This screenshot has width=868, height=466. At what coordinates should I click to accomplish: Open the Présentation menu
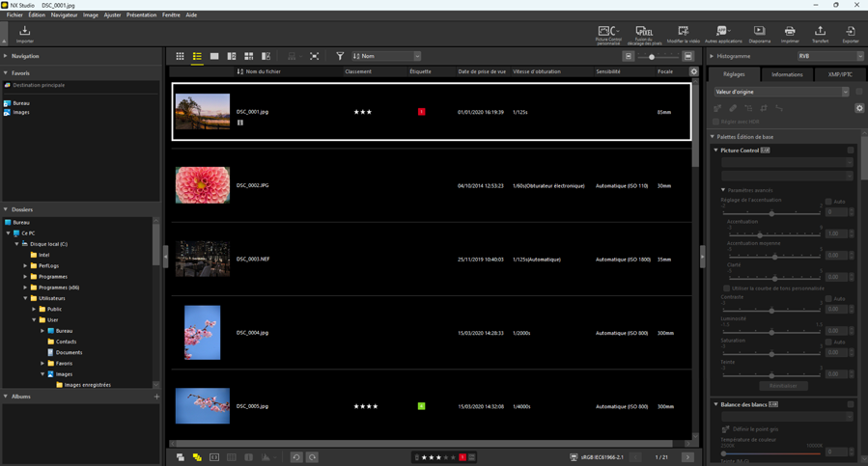(141, 15)
